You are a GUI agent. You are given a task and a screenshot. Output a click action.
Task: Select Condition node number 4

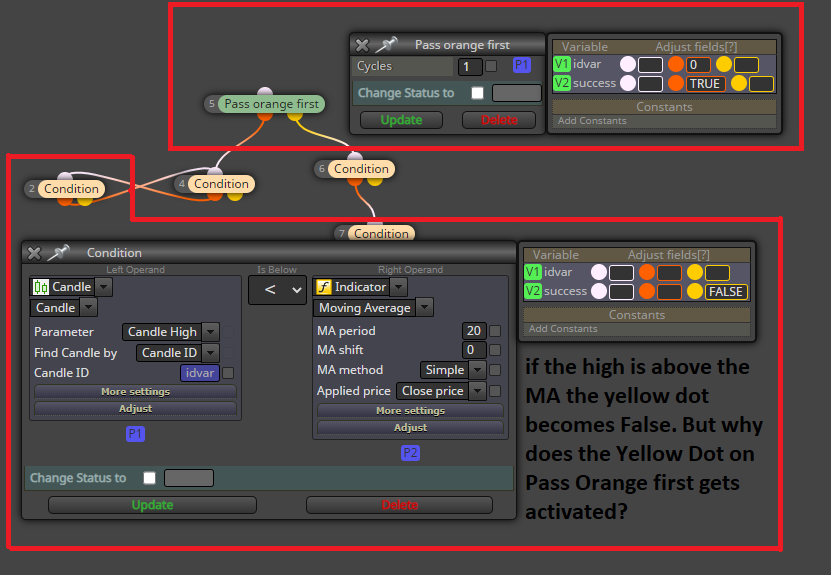tap(221, 184)
